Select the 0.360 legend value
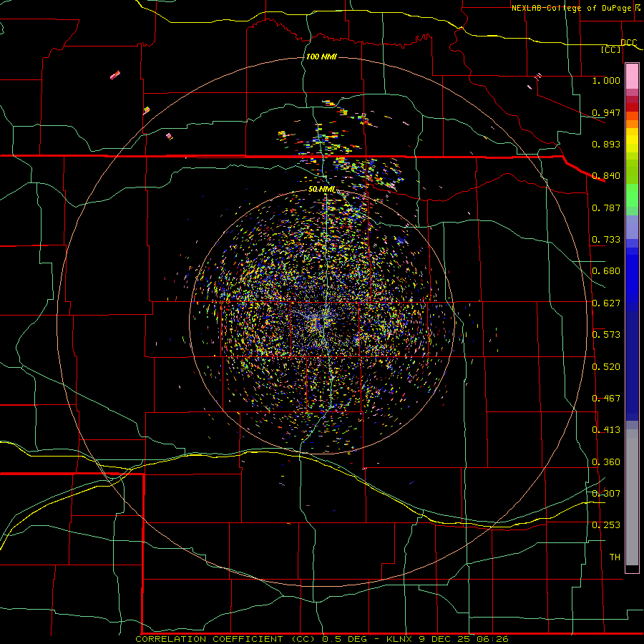This screenshot has width=644, height=644. coord(606,462)
